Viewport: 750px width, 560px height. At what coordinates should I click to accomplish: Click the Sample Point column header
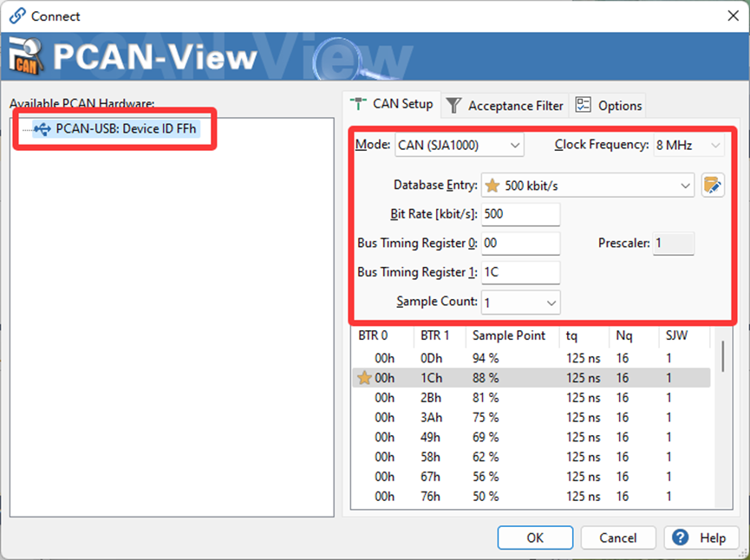[512, 335]
